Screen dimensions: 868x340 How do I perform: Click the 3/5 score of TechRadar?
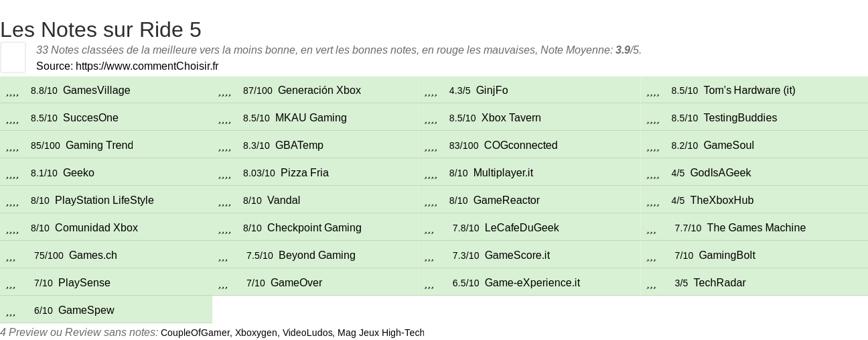681,283
